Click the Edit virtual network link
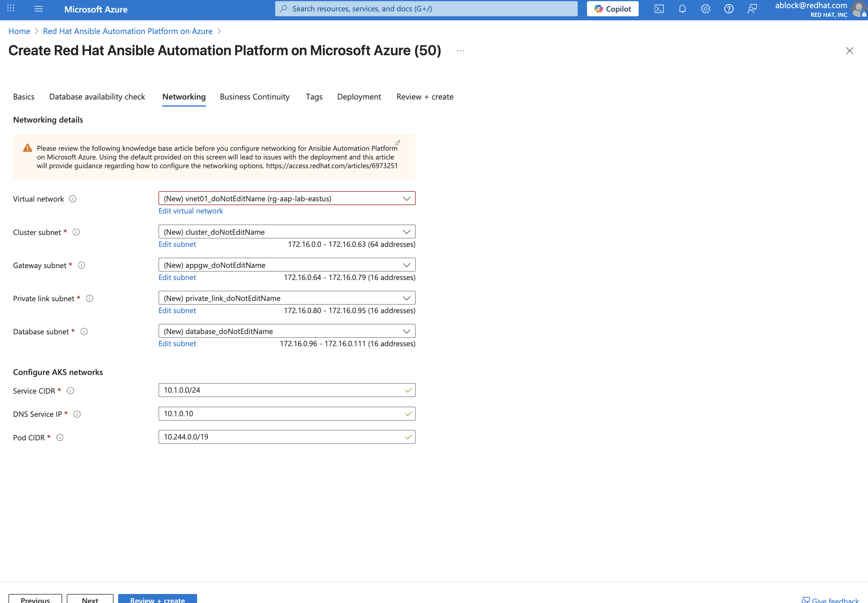 pos(190,211)
